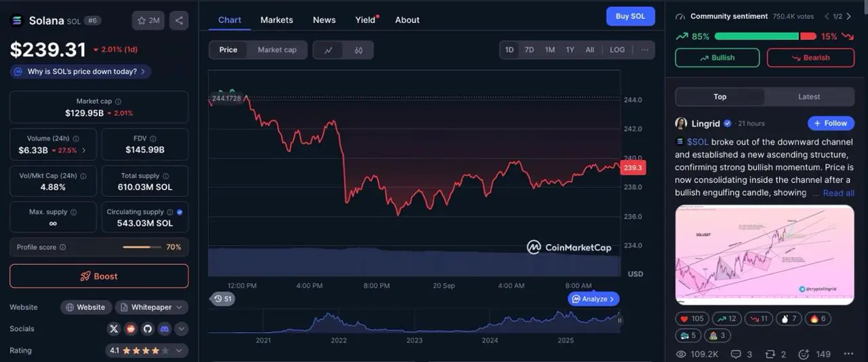Click Read all on Lingrid post

pyautogui.click(x=838, y=193)
